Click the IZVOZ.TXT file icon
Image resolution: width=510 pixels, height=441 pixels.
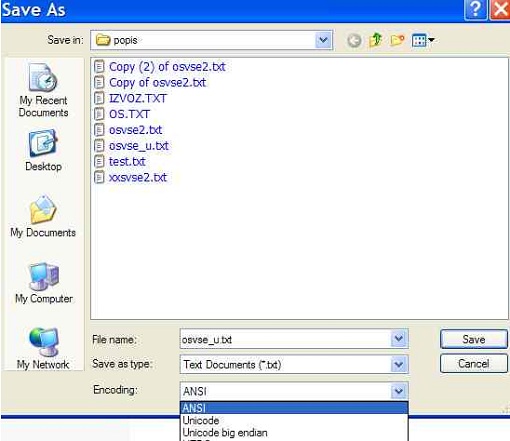99,98
